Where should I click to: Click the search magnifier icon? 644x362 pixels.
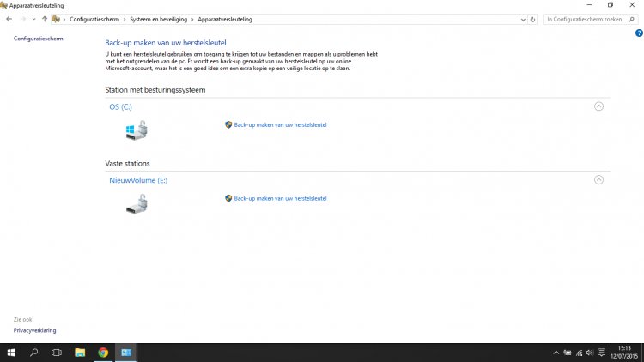[632, 19]
